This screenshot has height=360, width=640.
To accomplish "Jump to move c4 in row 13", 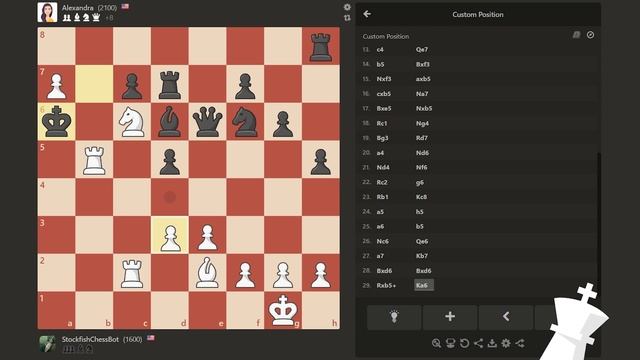I will click(380, 49).
